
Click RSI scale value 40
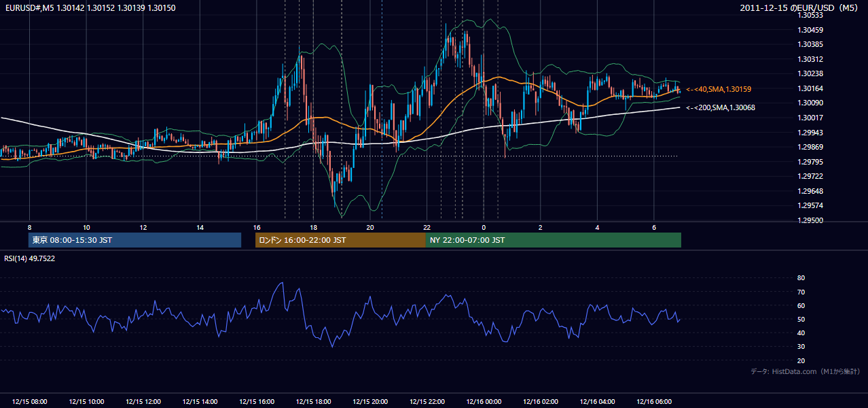801,333
